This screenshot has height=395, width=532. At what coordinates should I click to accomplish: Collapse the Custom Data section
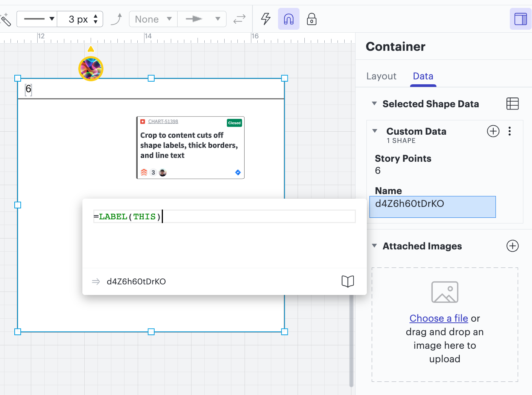[x=375, y=131]
